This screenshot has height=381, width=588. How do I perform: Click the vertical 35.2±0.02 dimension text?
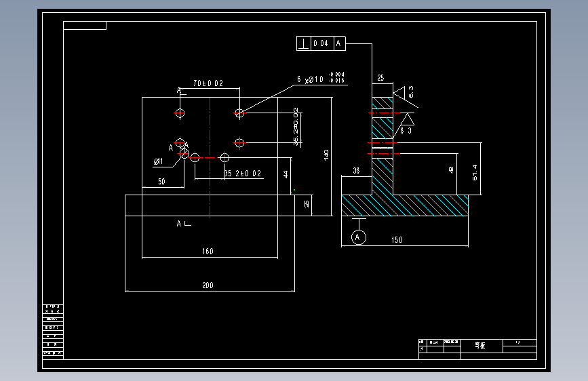pos(296,126)
